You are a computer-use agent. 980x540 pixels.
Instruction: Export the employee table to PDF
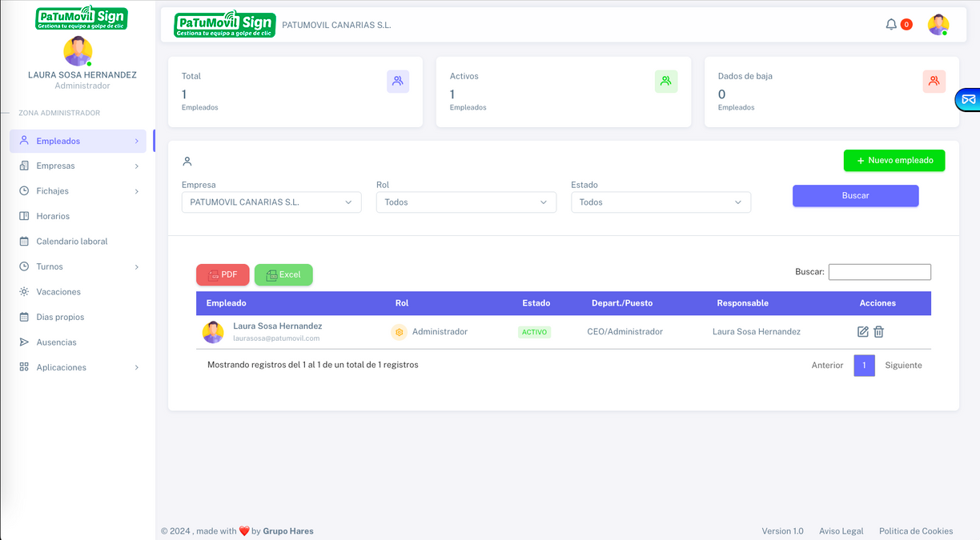(223, 275)
